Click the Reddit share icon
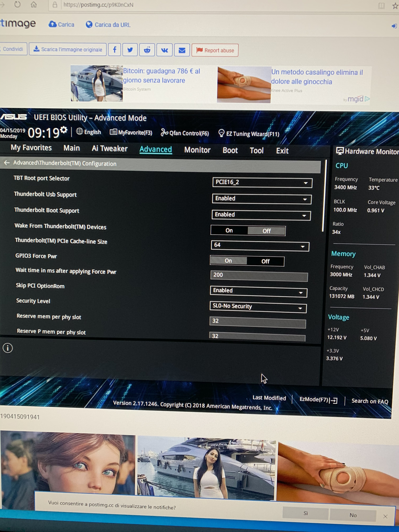 (147, 50)
